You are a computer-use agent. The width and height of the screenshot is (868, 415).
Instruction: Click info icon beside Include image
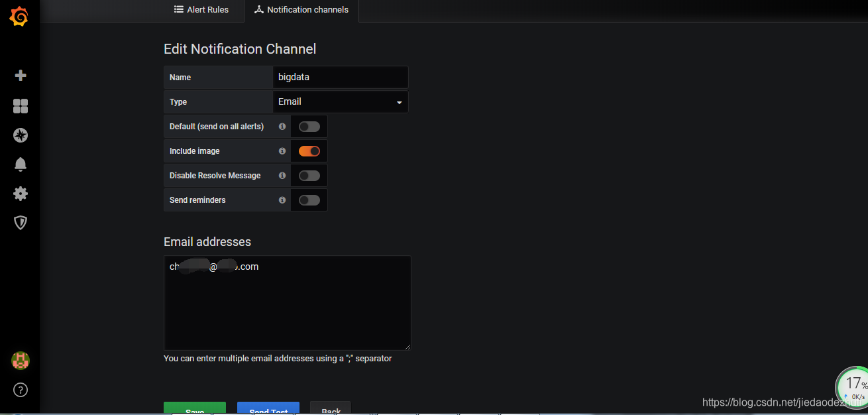282,151
